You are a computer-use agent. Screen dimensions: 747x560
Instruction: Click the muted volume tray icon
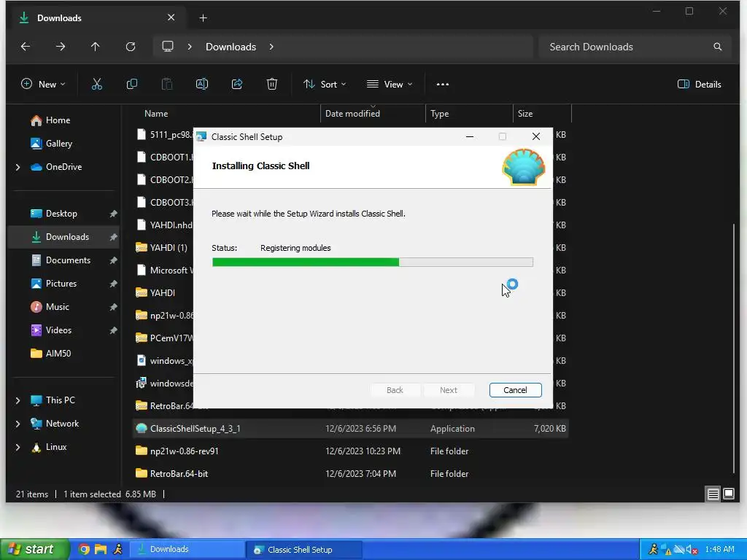pyautogui.click(x=692, y=550)
